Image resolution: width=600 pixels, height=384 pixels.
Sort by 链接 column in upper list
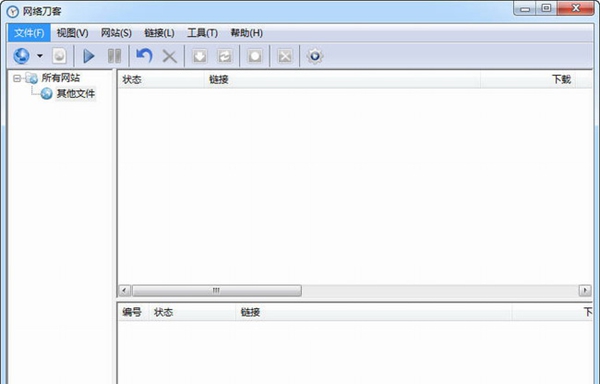[342, 80]
